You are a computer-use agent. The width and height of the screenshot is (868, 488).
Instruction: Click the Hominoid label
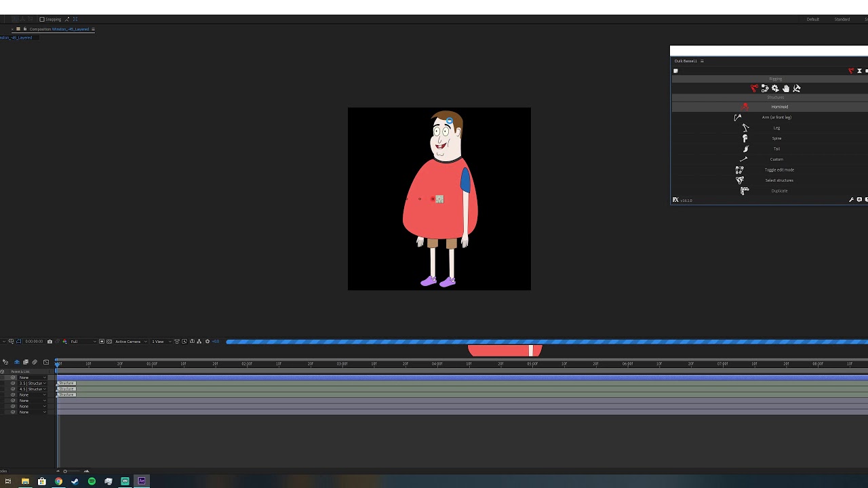(x=780, y=106)
